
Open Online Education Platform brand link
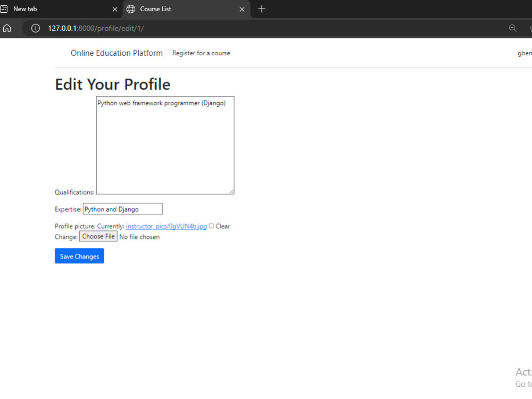point(117,53)
